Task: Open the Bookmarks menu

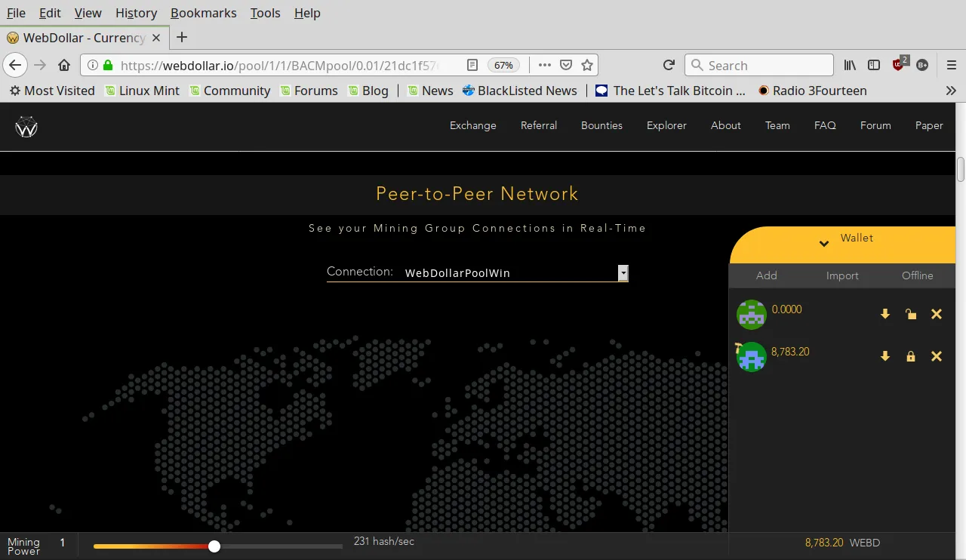Action: pyautogui.click(x=203, y=13)
